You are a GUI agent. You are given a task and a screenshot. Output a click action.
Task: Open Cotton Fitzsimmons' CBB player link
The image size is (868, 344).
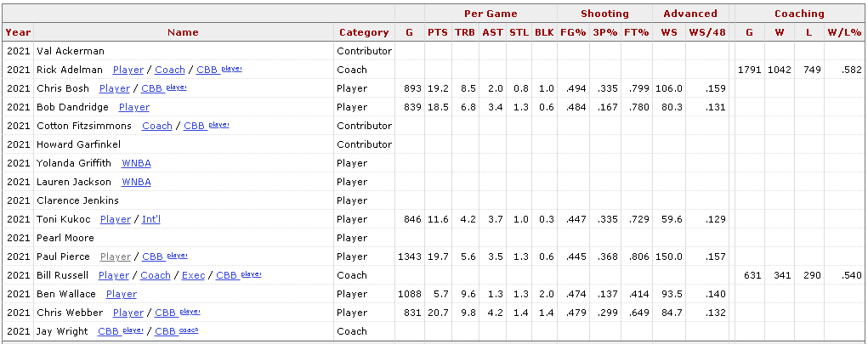(207, 126)
